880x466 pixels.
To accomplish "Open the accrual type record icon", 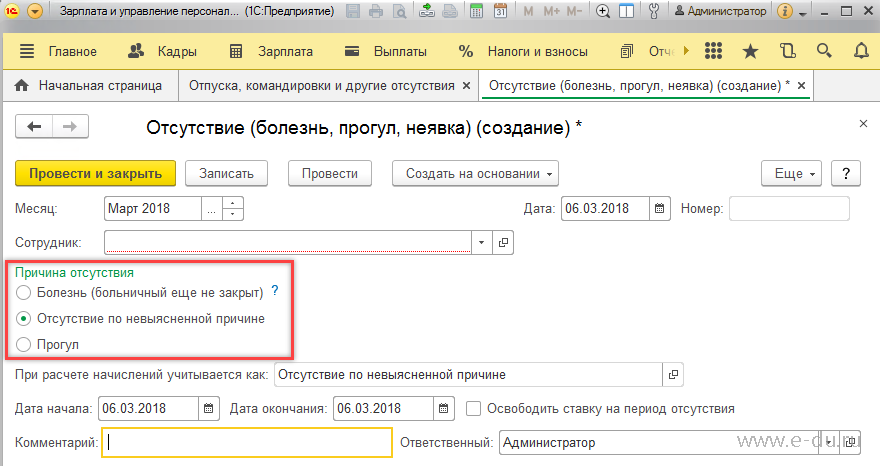I will [x=673, y=374].
